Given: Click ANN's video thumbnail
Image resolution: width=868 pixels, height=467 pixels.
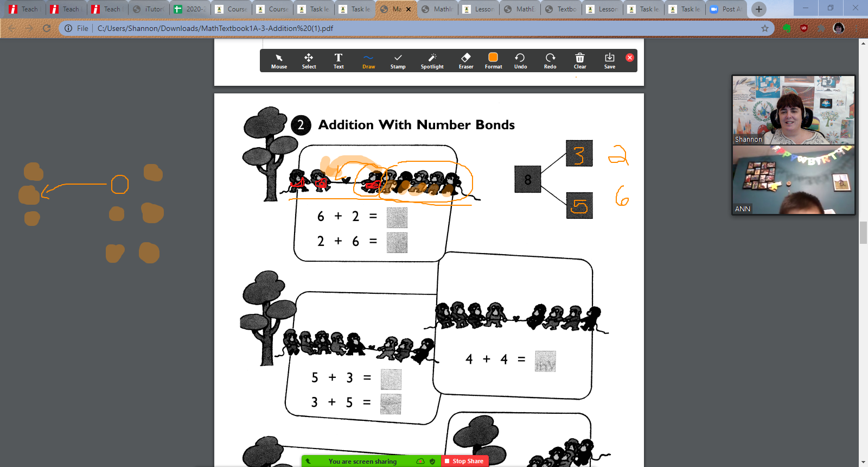Looking at the screenshot, I should click(x=793, y=180).
